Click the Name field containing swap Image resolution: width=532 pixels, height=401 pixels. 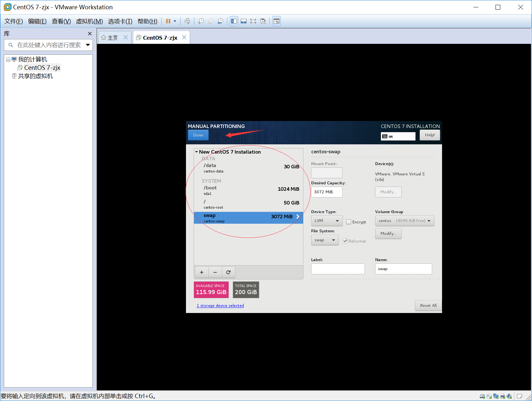coord(403,269)
